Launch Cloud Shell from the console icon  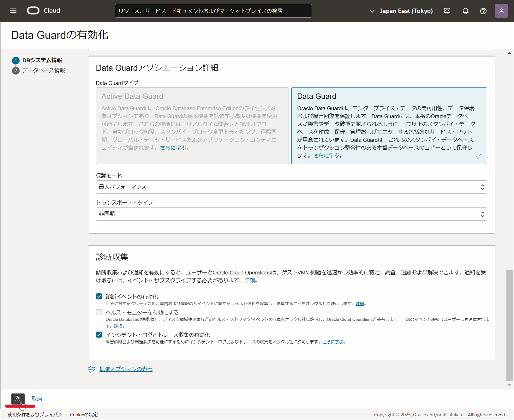(x=447, y=11)
